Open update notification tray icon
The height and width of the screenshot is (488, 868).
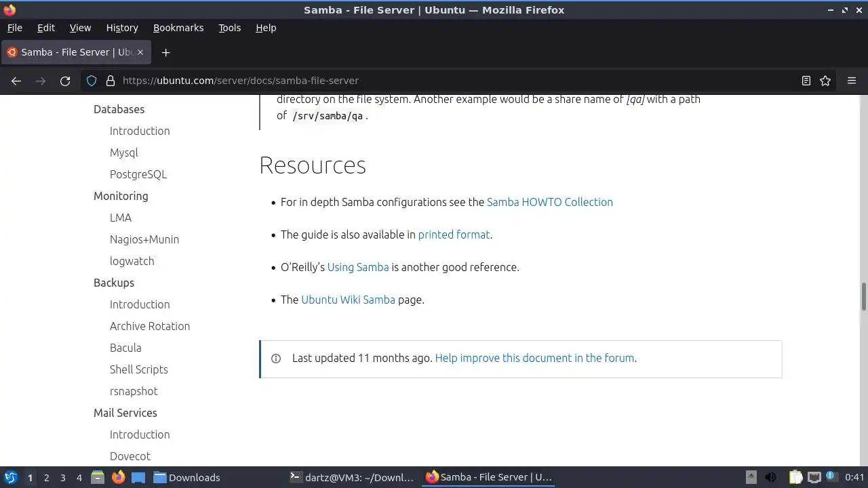click(831, 477)
